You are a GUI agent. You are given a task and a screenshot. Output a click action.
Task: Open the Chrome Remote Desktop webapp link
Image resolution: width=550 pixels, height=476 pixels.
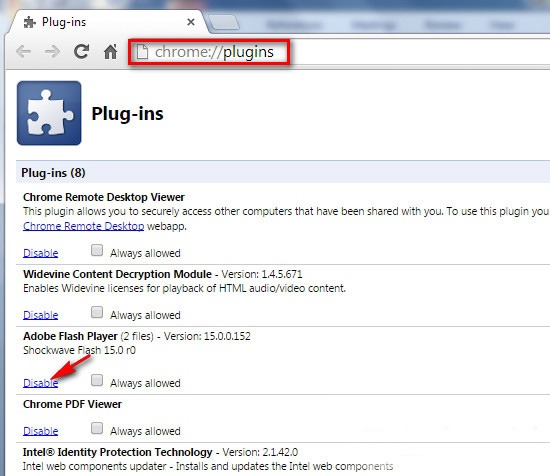pyautogui.click(x=83, y=226)
